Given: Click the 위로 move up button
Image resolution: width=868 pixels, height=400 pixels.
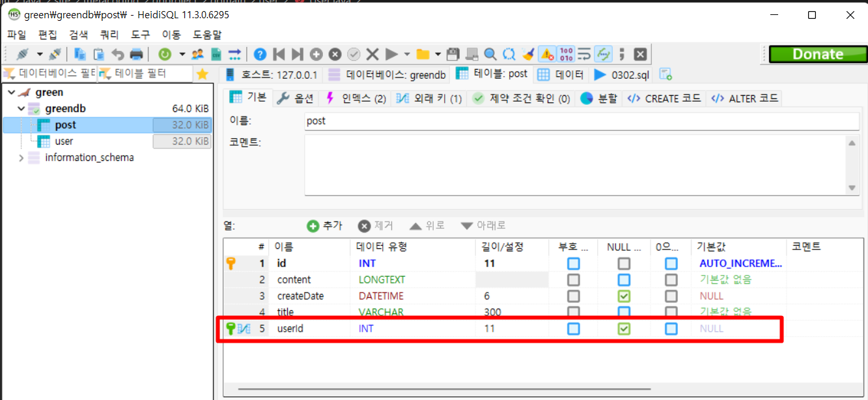Looking at the screenshot, I should (x=427, y=225).
